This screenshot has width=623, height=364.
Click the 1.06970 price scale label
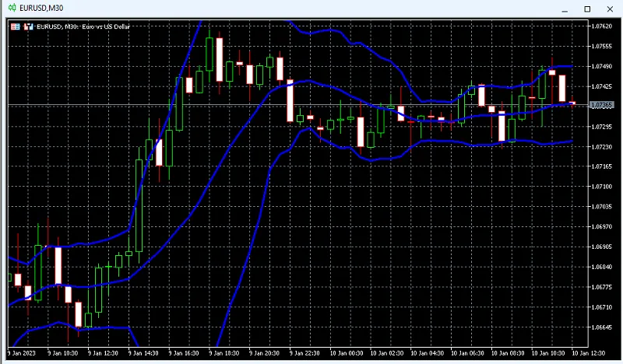[601, 226]
